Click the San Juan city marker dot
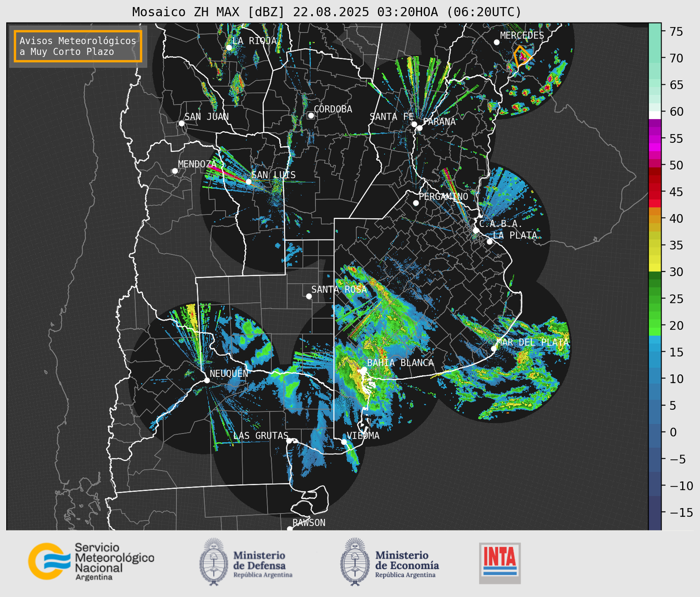This screenshot has width=700, height=597. 181,123
